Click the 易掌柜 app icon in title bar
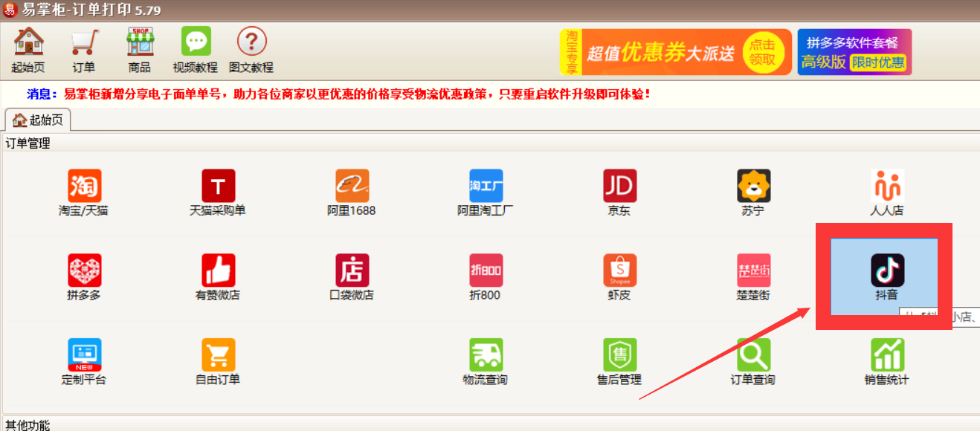 (10, 10)
